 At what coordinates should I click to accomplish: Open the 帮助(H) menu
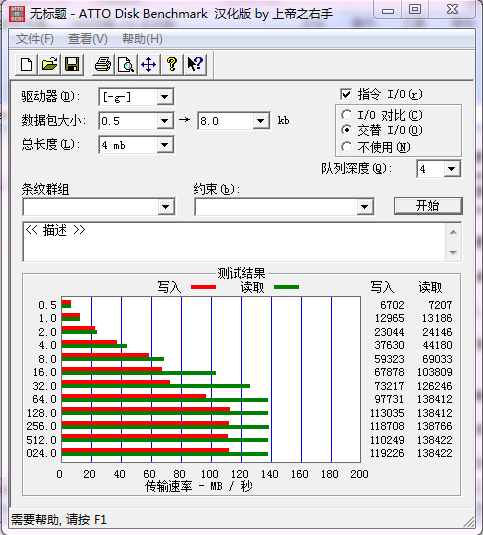coord(142,39)
